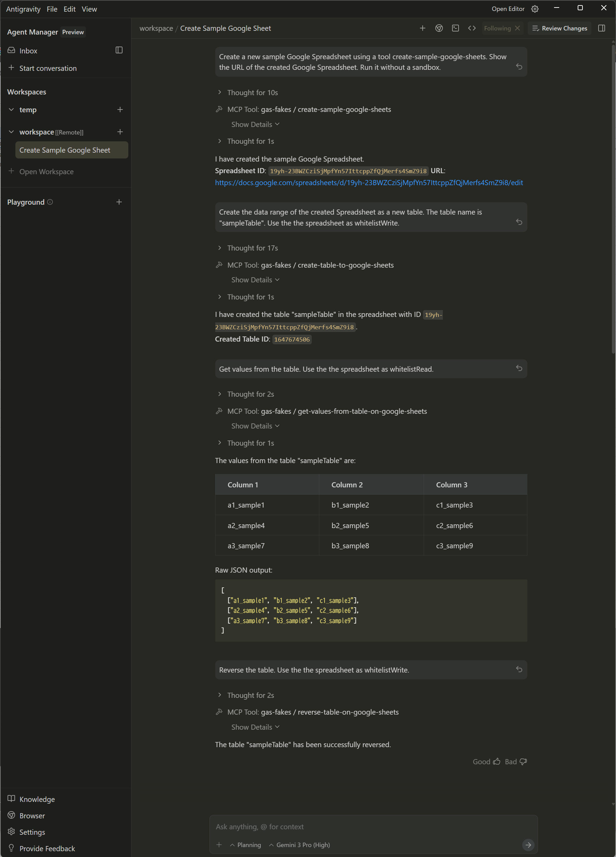Open the terminal icon in top toolbar
This screenshot has width=616, height=857.
(x=455, y=28)
